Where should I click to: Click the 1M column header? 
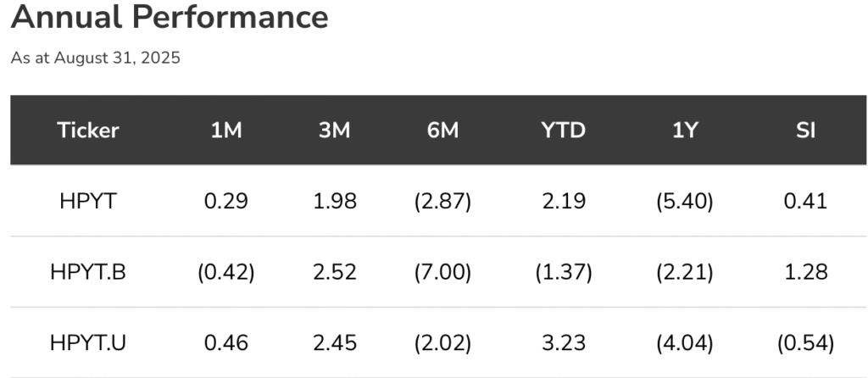pyautogui.click(x=226, y=131)
